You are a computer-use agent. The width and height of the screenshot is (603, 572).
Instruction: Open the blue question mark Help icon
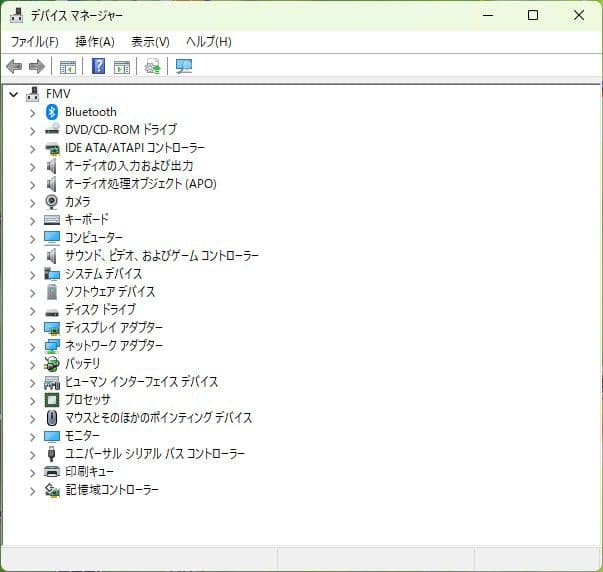[98, 67]
